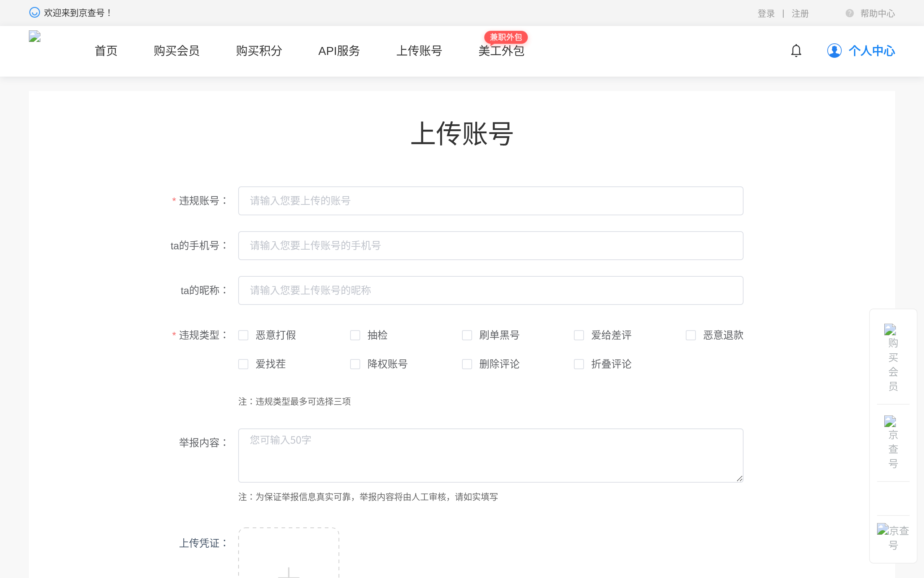Click the 违规类型 field label
The width and height of the screenshot is (924, 578).
tap(204, 335)
